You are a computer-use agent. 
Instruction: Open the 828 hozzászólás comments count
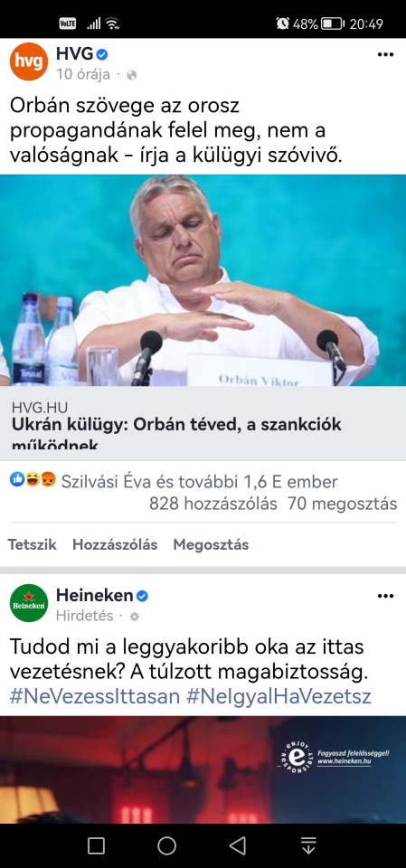[x=212, y=504]
